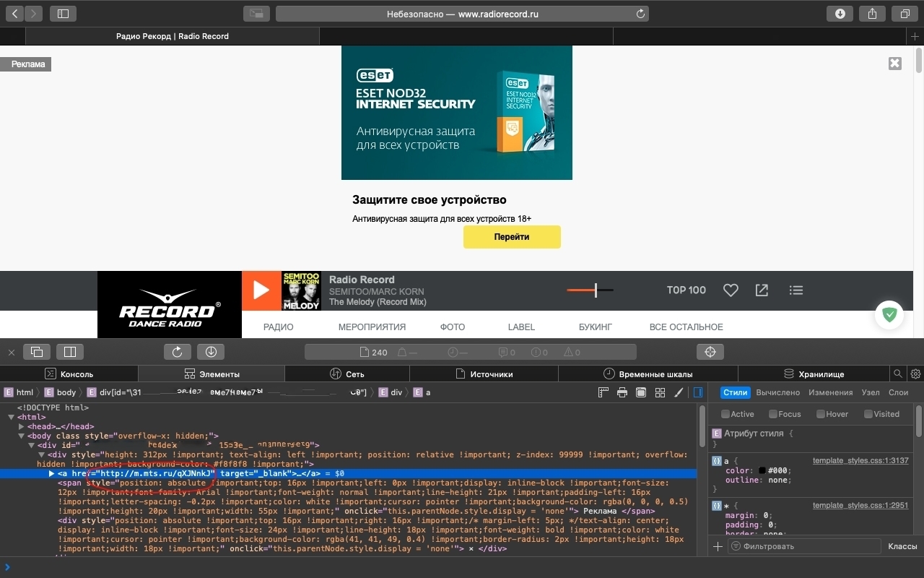Switch to the Хранилище tab
The width and height of the screenshot is (924, 578).
[x=814, y=374]
